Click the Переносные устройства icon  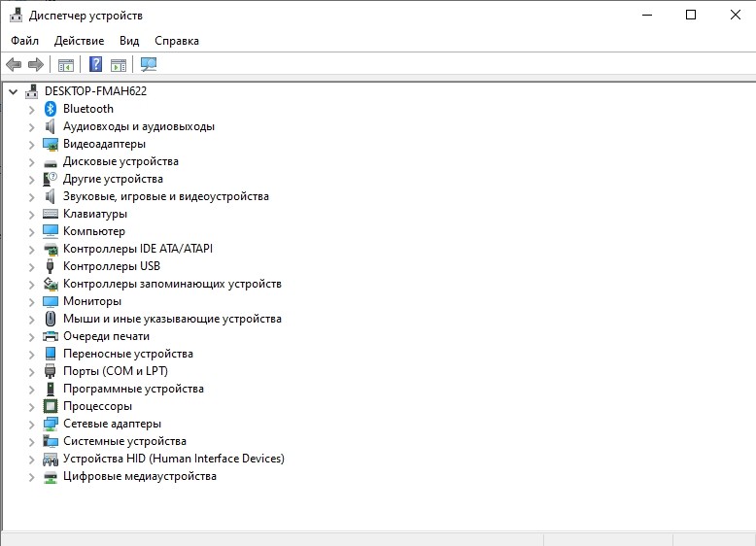click(x=51, y=354)
